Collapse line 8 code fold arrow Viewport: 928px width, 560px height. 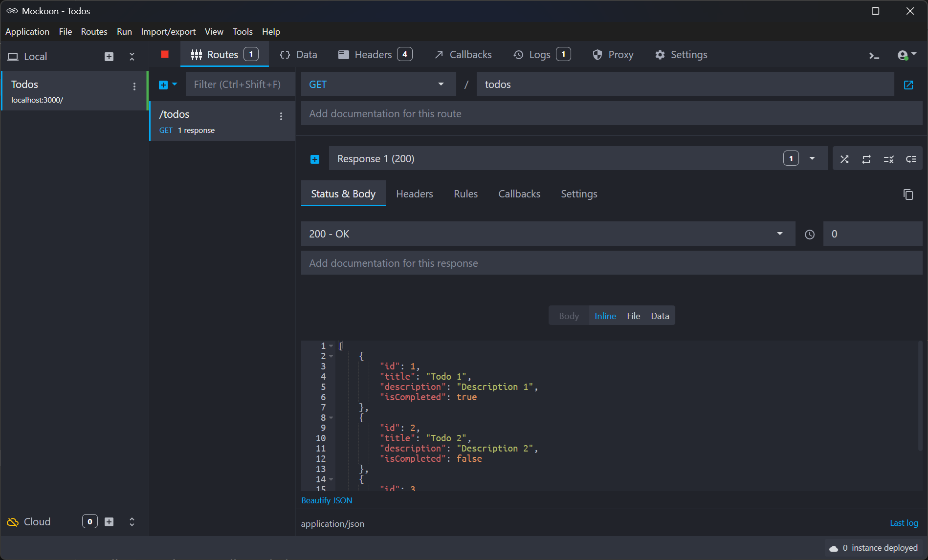pyautogui.click(x=331, y=418)
